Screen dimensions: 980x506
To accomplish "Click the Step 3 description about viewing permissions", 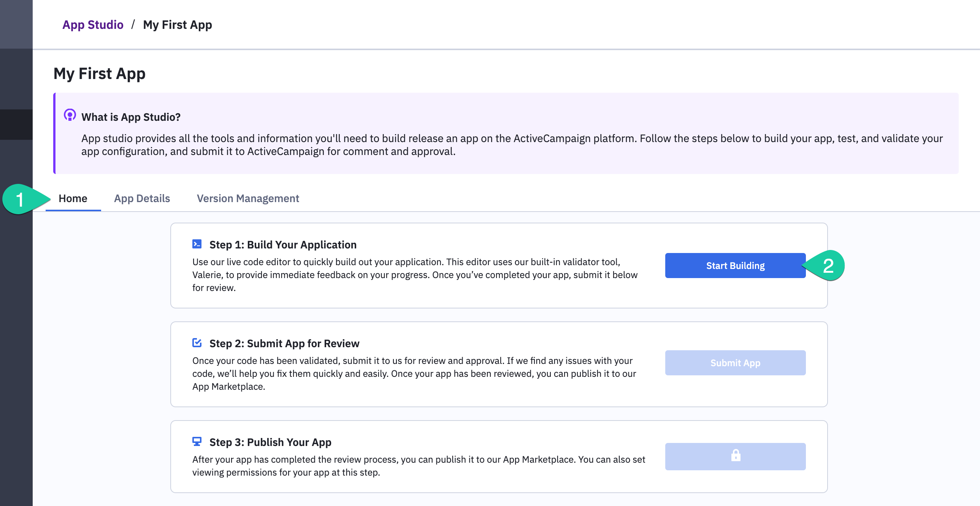I will 419,466.
